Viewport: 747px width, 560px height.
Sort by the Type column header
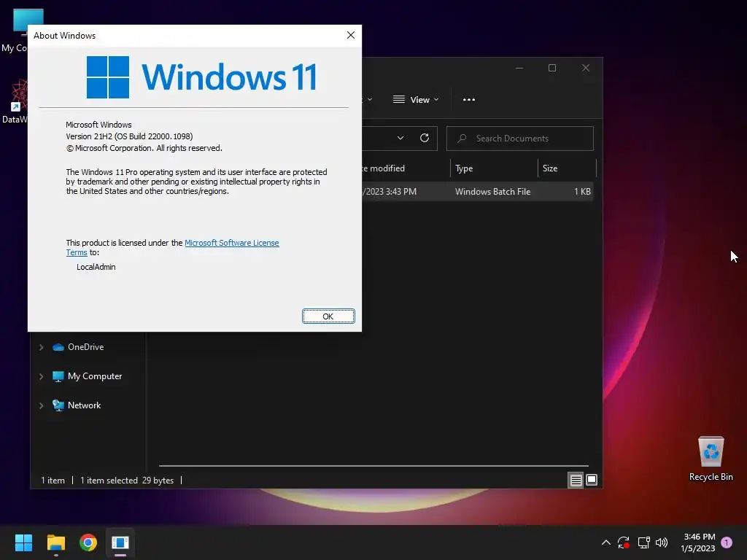[494, 168]
